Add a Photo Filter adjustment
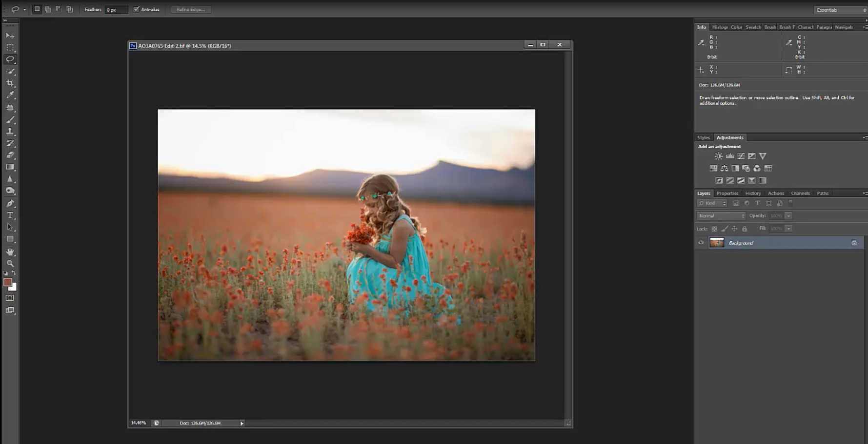868x444 pixels. coord(746,168)
